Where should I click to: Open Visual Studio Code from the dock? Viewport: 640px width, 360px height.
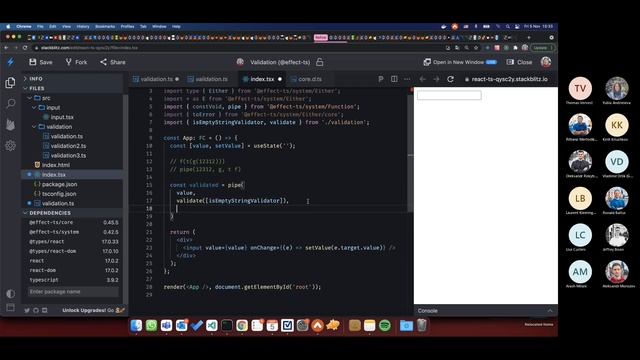pos(211,325)
